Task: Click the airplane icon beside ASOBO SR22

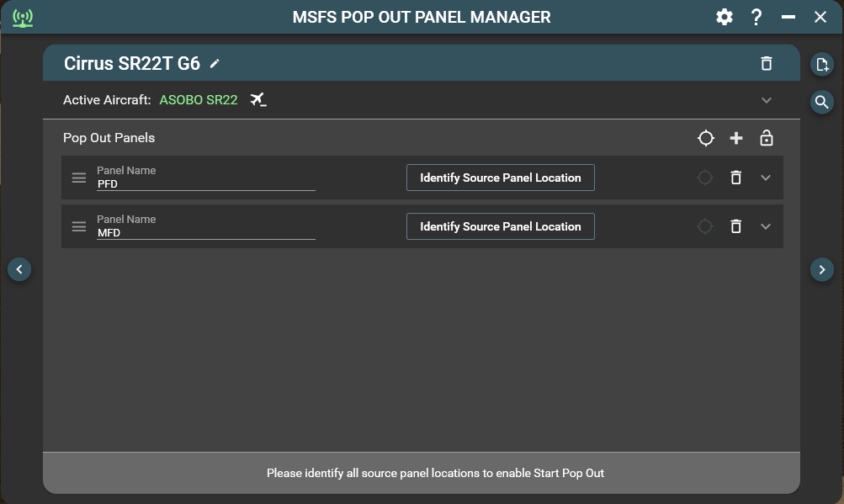Action: (258, 100)
